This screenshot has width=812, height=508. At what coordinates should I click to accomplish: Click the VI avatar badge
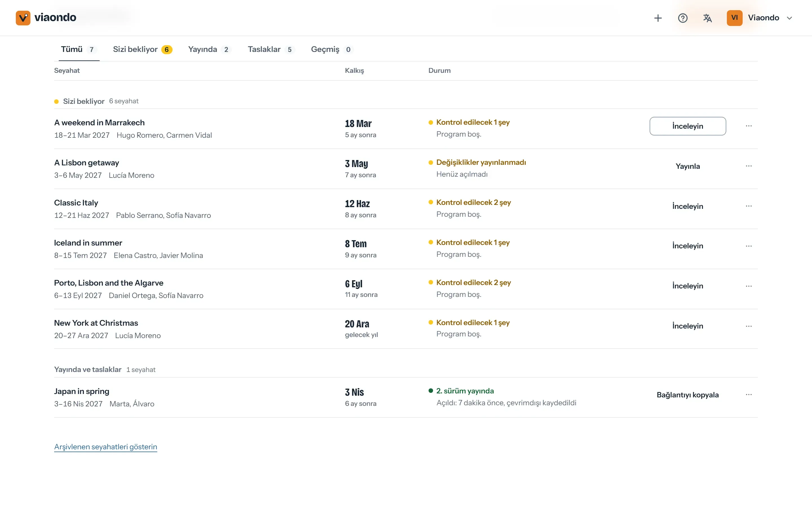click(x=734, y=18)
